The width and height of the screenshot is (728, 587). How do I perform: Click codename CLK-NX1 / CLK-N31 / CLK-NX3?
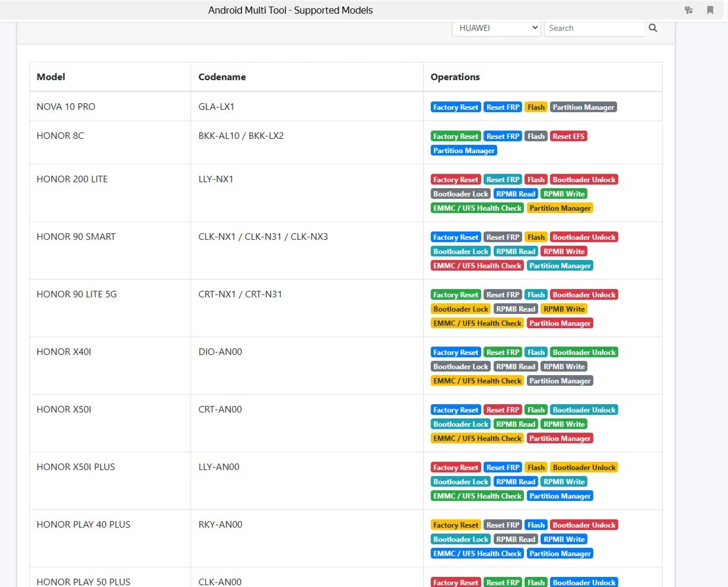tap(263, 237)
